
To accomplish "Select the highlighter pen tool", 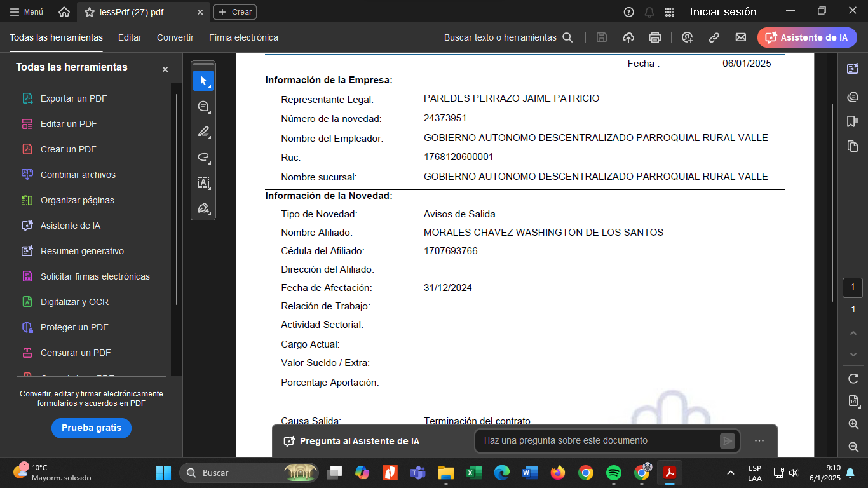I will click(203, 132).
